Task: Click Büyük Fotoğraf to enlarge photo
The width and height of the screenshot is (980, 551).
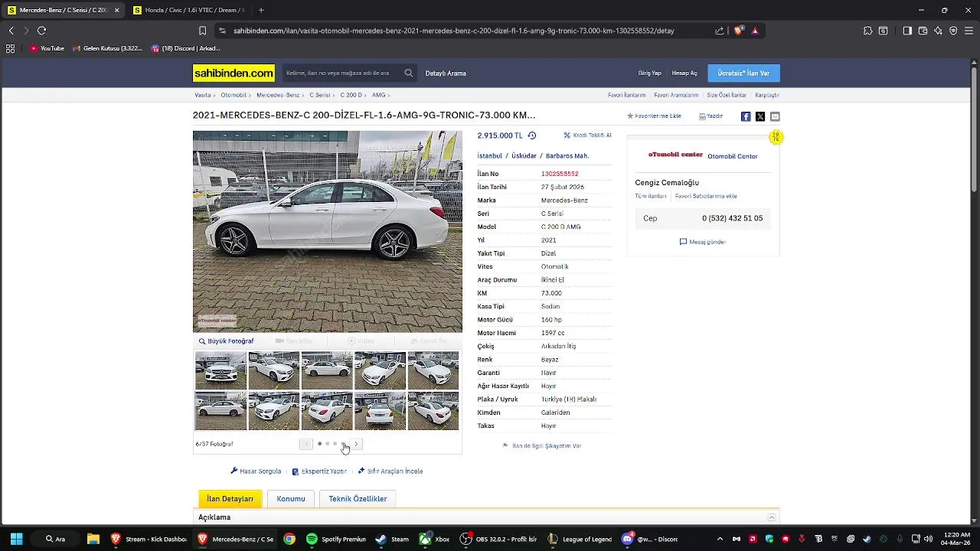Action: coord(227,341)
